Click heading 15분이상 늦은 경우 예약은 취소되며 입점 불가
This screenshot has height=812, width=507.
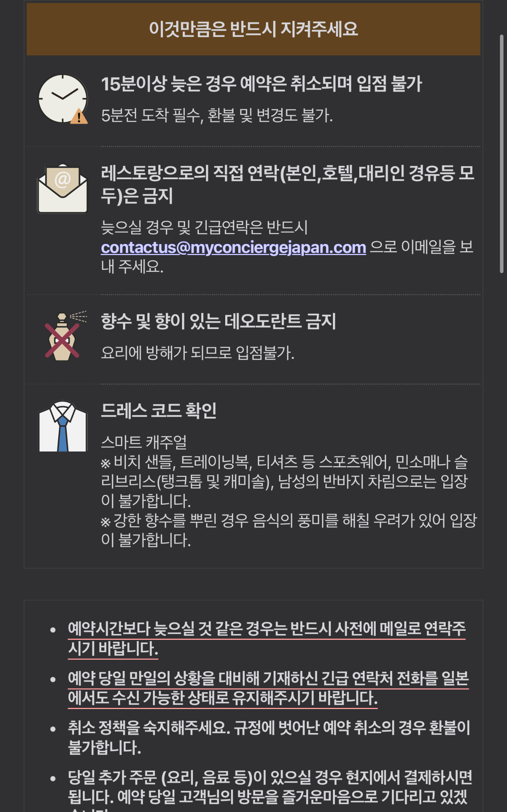(x=262, y=84)
